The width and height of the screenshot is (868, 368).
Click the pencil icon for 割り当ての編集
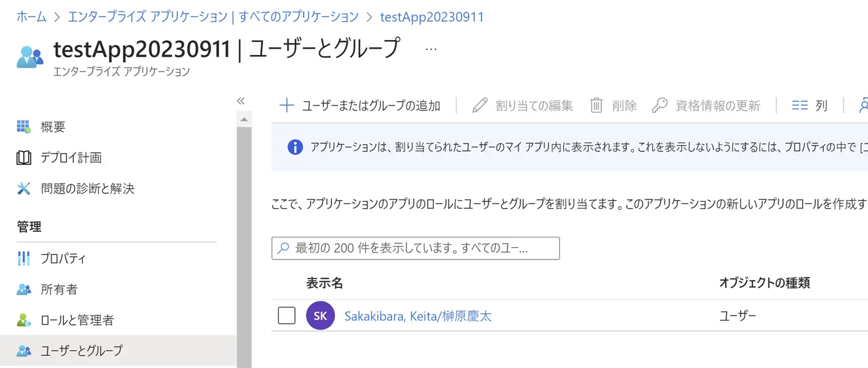(x=480, y=105)
